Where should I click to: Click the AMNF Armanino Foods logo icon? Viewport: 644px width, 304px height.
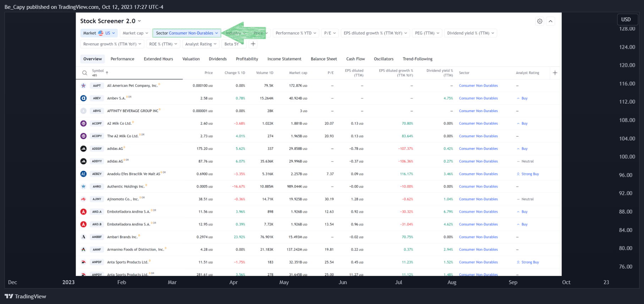(x=83, y=249)
